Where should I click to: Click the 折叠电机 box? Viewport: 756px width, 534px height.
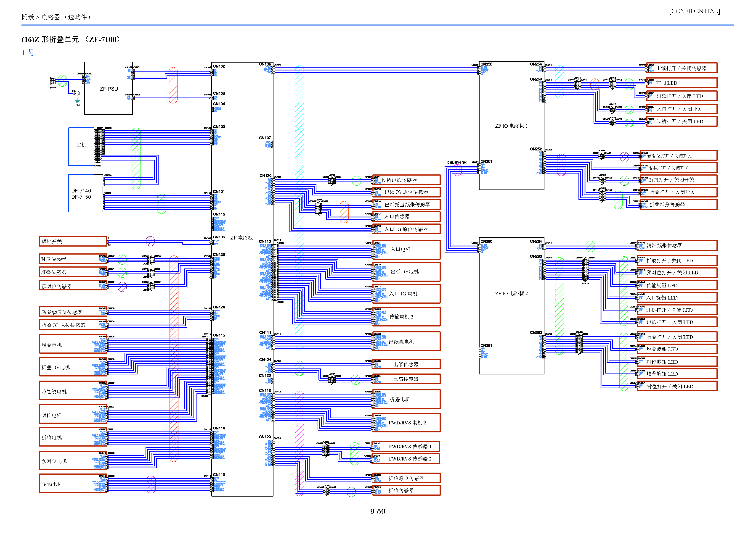(406, 399)
